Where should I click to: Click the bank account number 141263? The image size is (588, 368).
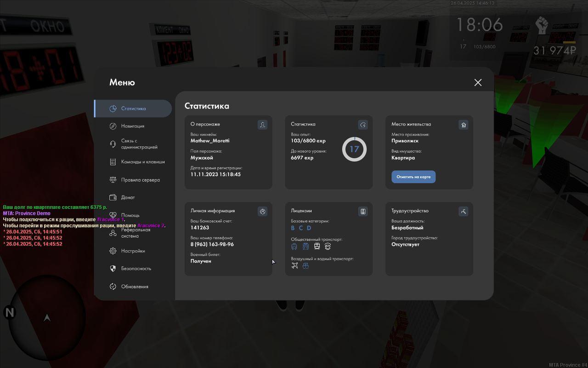[x=200, y=228]
